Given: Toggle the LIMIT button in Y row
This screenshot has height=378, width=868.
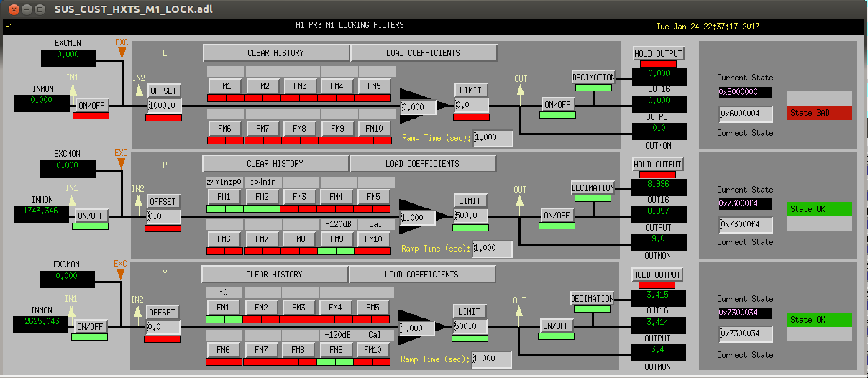Looking at the screenshot, I should click(x=470, y=311).
